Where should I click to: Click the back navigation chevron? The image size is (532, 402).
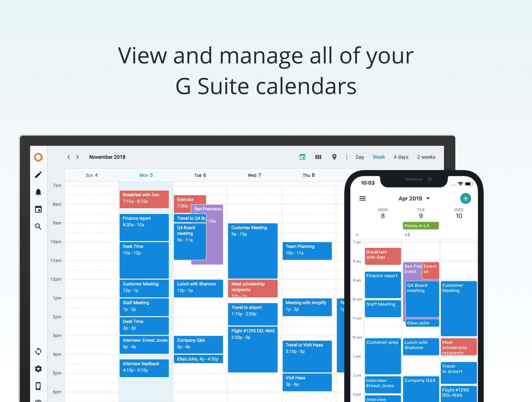click(68, 157)
